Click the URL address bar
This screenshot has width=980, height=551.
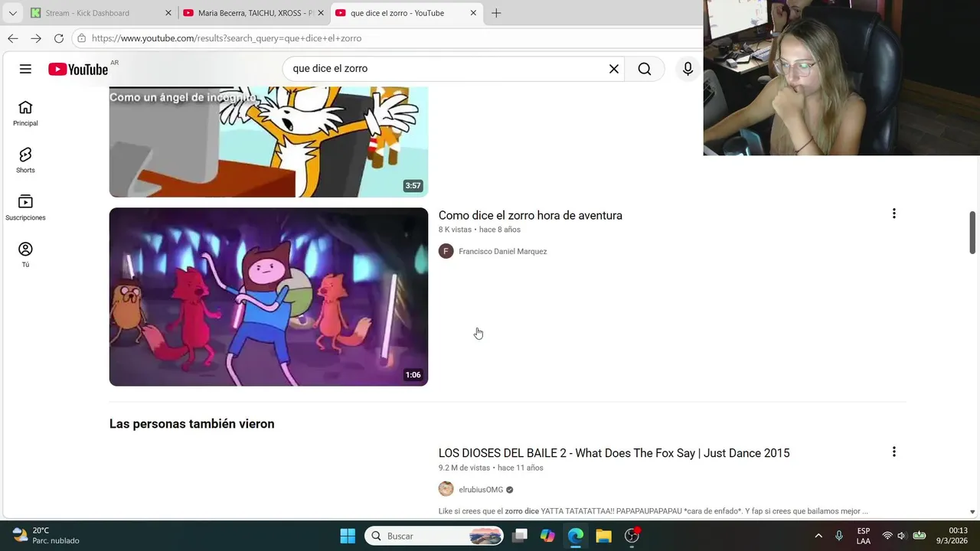[387, 38]
